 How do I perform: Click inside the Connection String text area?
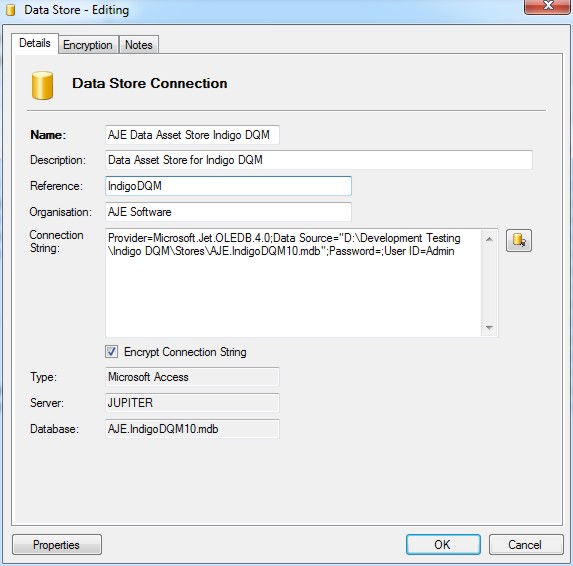click(x=293, y=282)
